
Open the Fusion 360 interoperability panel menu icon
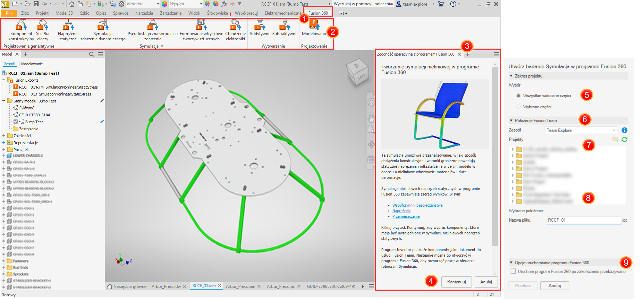click(x=496, y=54)
